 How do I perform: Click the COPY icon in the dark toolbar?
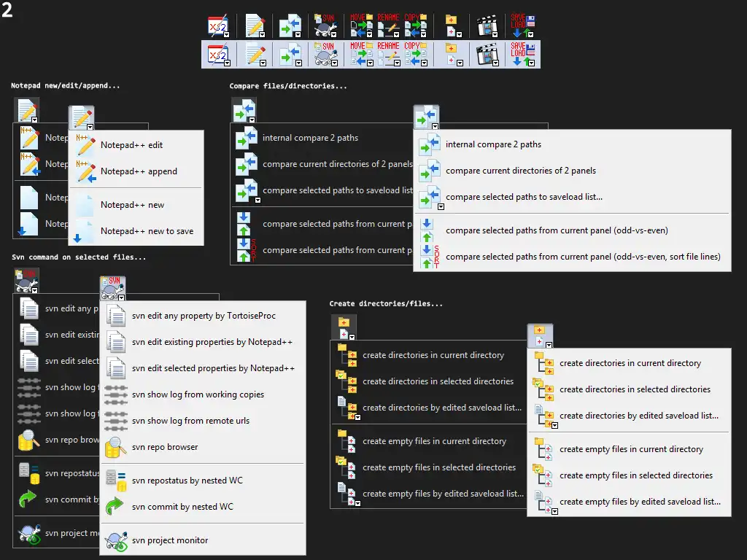(x=416, y=26)
